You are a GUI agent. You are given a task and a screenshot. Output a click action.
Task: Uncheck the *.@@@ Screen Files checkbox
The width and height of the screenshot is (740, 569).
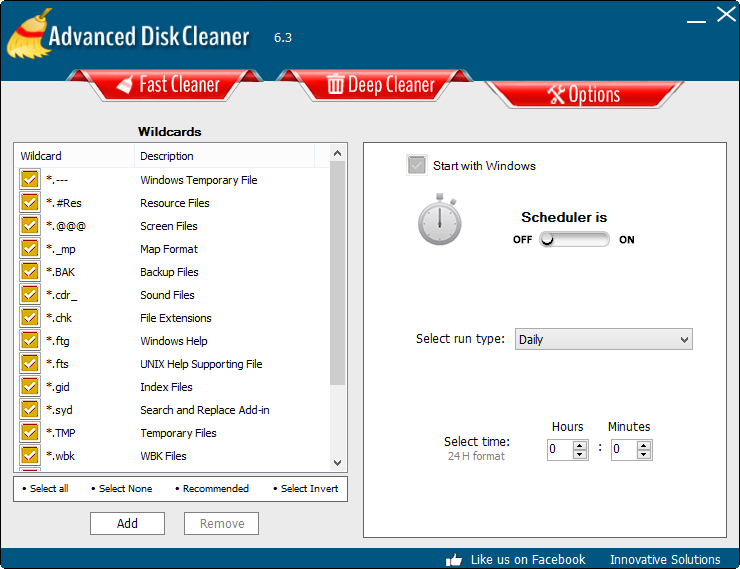30,226
